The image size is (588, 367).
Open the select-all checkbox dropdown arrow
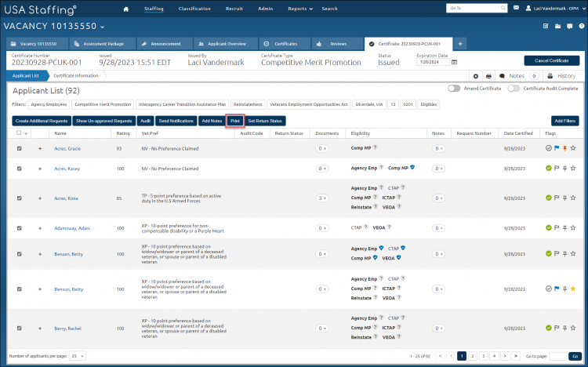(26, 133)
